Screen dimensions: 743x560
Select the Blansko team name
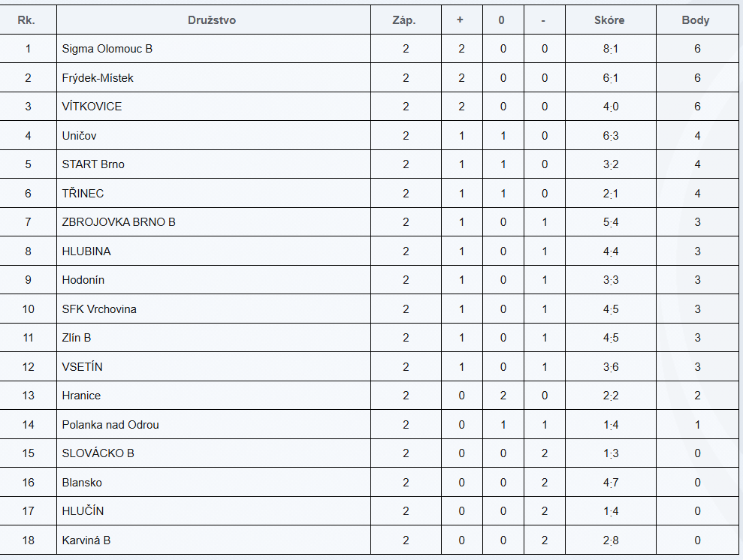[82, 483]
